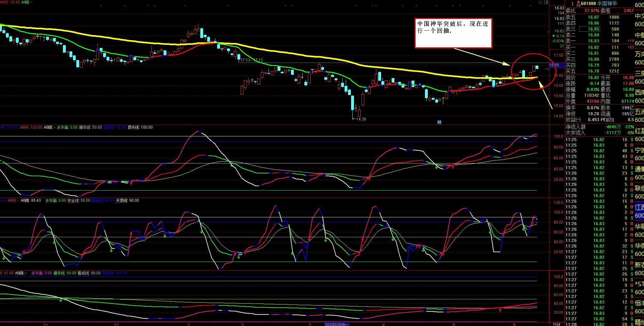Click the 净资 value 18.20
644x326 pixels.
594,114
